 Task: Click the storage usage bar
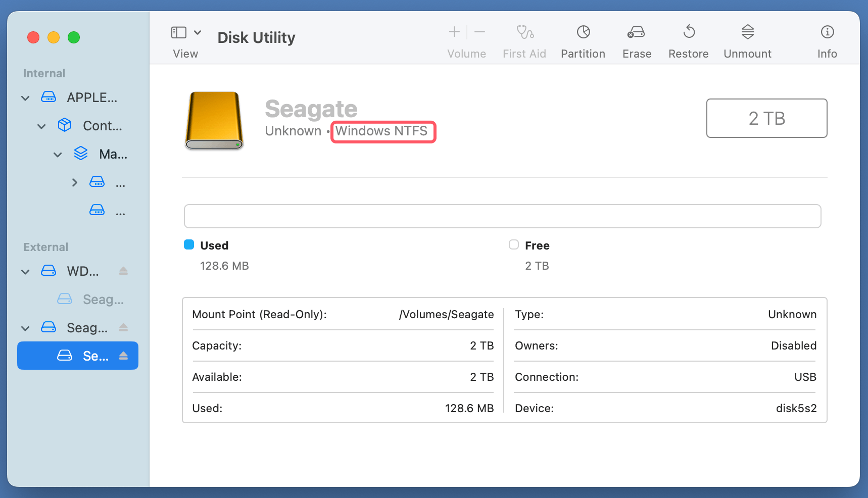pyautogui.click(x=502, y=216)
